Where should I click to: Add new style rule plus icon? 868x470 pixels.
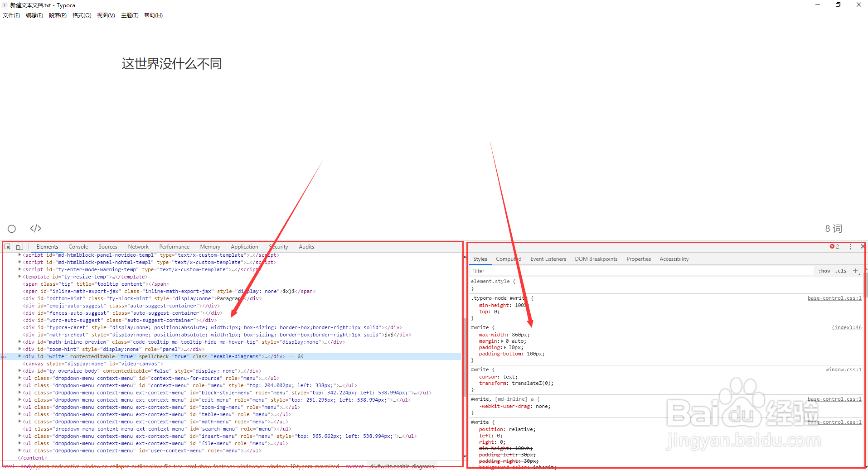[855, 271]
